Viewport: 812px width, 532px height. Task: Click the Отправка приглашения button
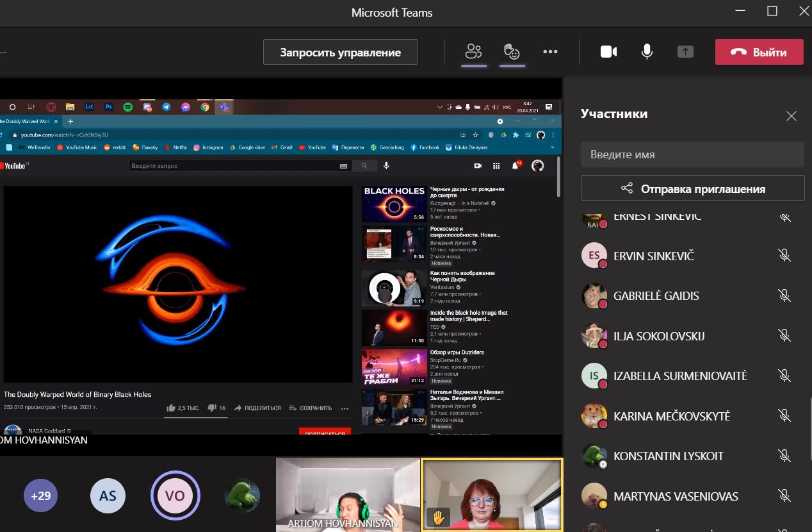(x=692, y=188)
